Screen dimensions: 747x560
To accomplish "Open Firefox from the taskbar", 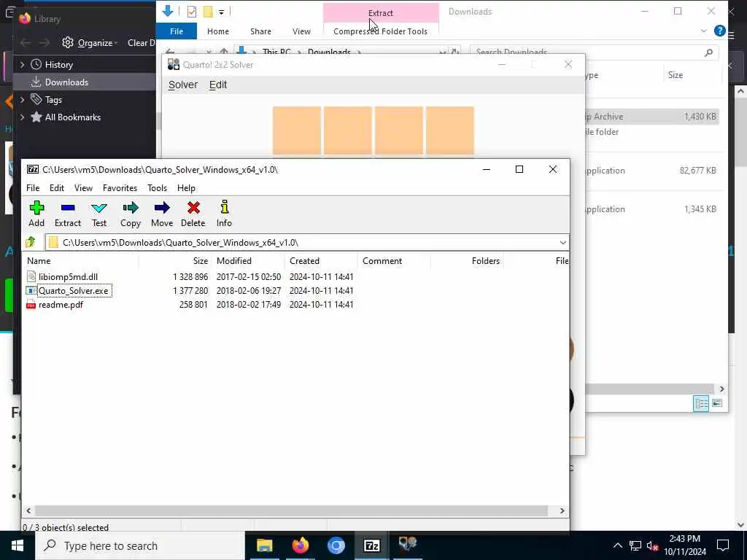I will click(x=300, y=545).
